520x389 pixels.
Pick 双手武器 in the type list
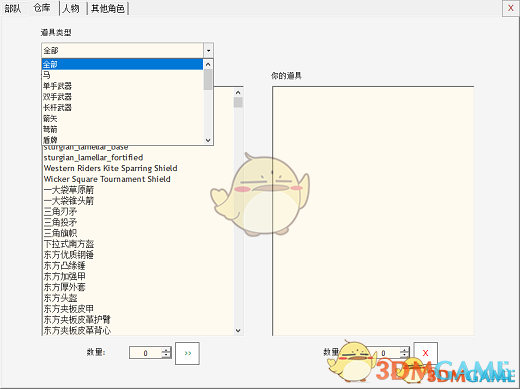122,97
